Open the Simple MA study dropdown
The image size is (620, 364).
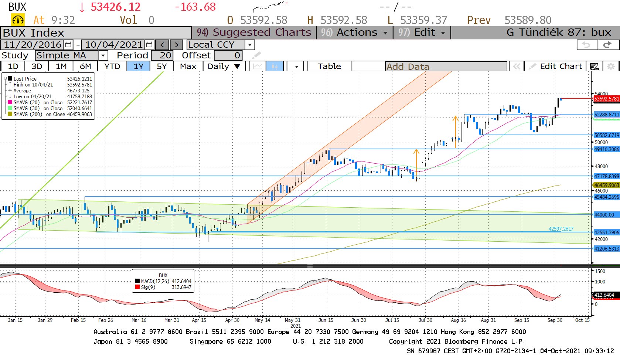click(x=103, y=55)
